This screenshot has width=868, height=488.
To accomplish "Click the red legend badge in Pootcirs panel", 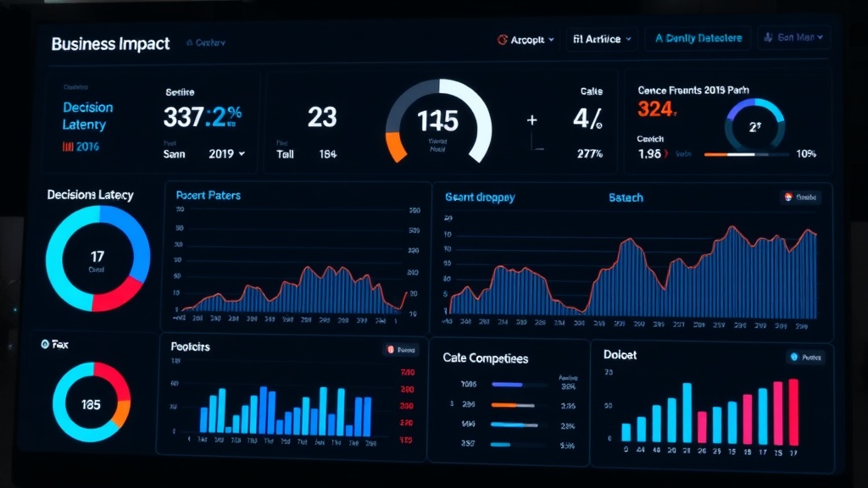I will click(x=401, y=349).
